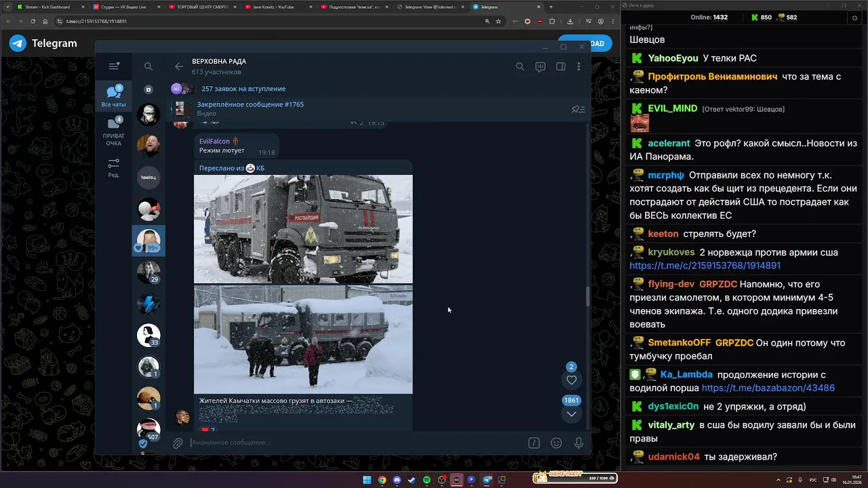Screen dimensions: 868x488
Task: Click username EVIL_MIND in stream chat
Action: pyautogui.click(x=672, y=108)
